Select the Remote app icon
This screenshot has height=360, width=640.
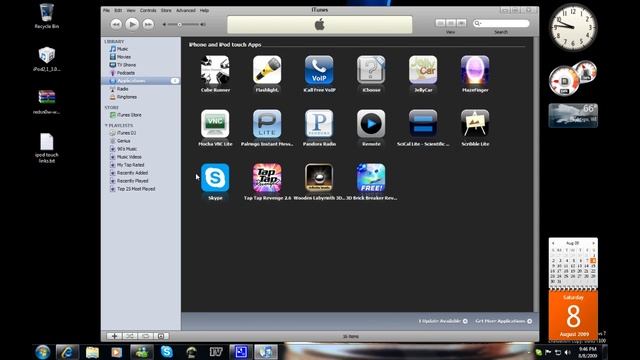tap(371, 124)
